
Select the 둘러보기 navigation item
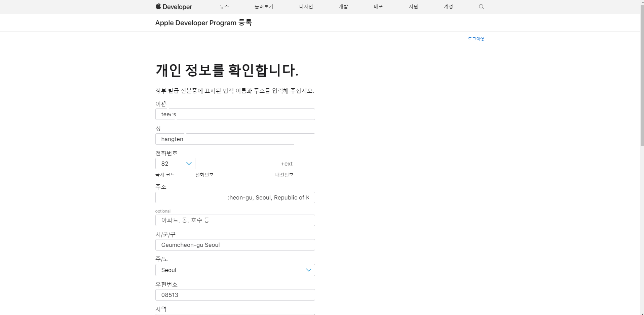[264, 7]
